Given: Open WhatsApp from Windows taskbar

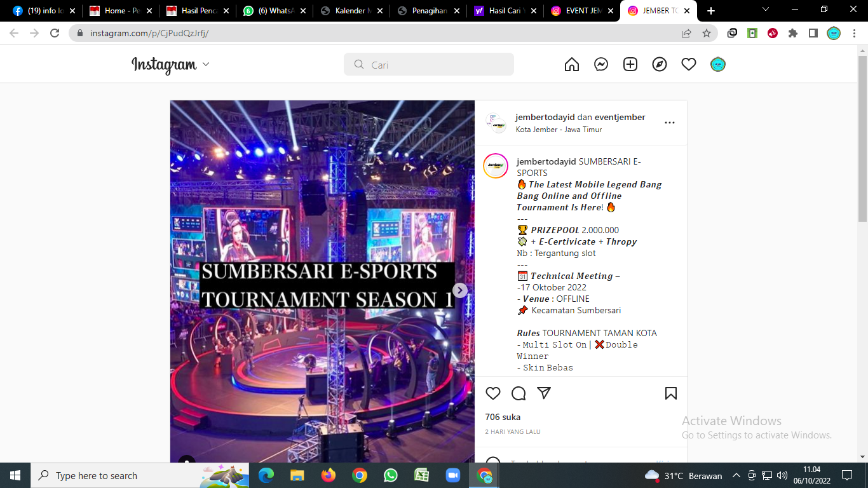Looking at the screenshot, I should pos(390,475).
